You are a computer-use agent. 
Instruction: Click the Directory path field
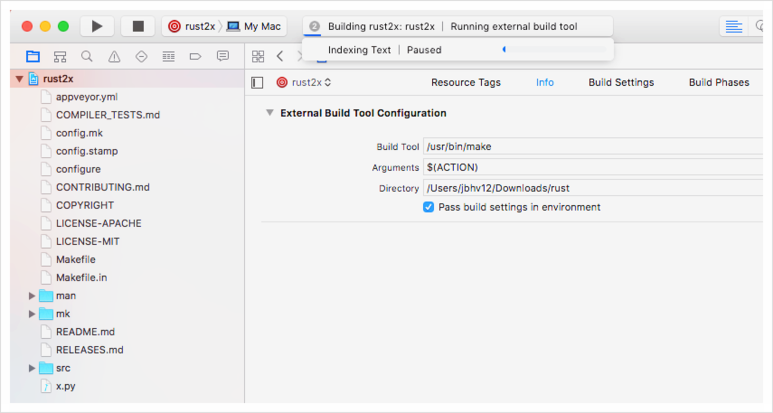pos(593,188)
